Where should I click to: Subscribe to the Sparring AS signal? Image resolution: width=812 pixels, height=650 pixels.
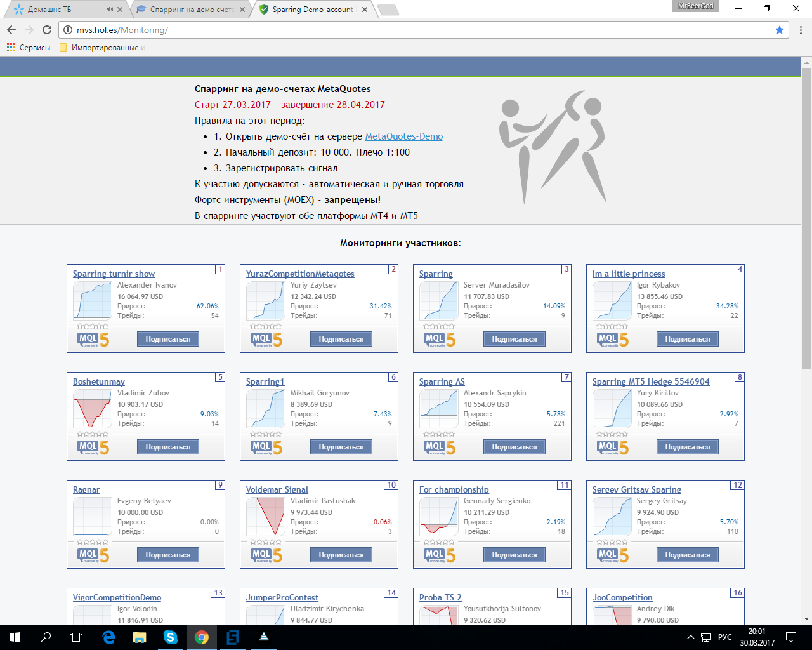514,447
